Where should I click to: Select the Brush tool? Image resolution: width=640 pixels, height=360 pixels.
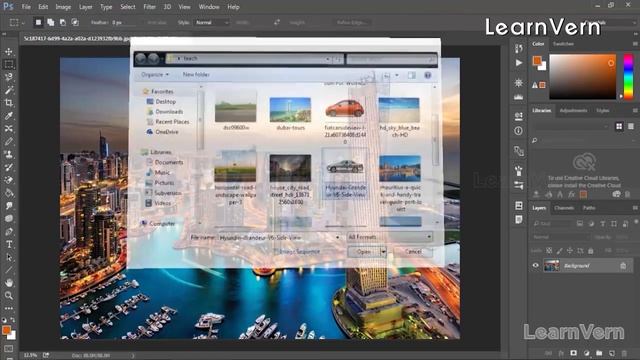pos(9,142)
